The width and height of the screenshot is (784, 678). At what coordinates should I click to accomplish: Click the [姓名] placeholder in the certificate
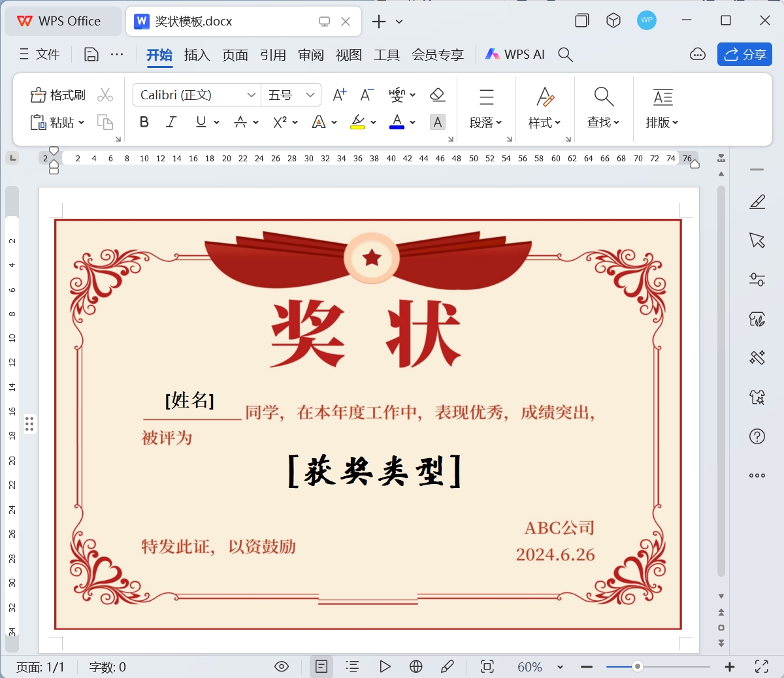(x=189, y=400)
